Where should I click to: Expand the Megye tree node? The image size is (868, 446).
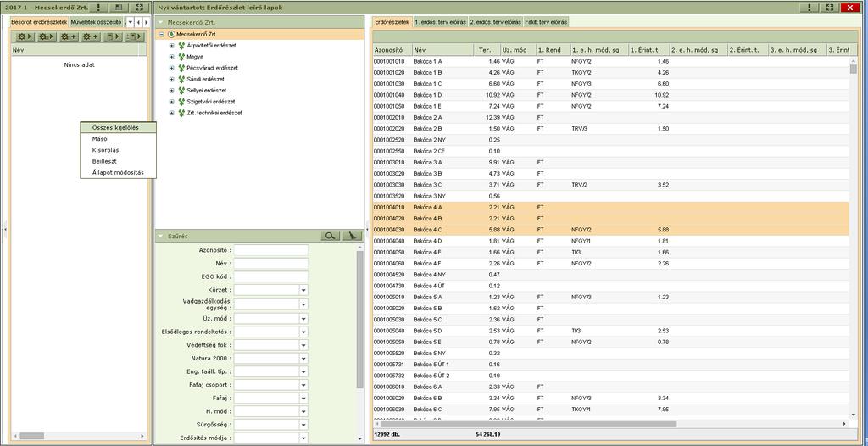tap(171, 57)
